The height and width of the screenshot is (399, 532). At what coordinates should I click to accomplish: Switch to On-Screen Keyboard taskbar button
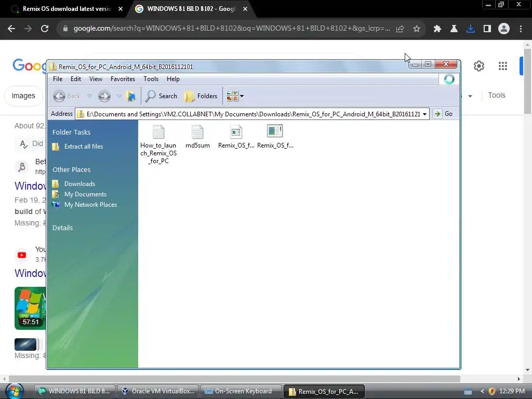tap(241, 391)
